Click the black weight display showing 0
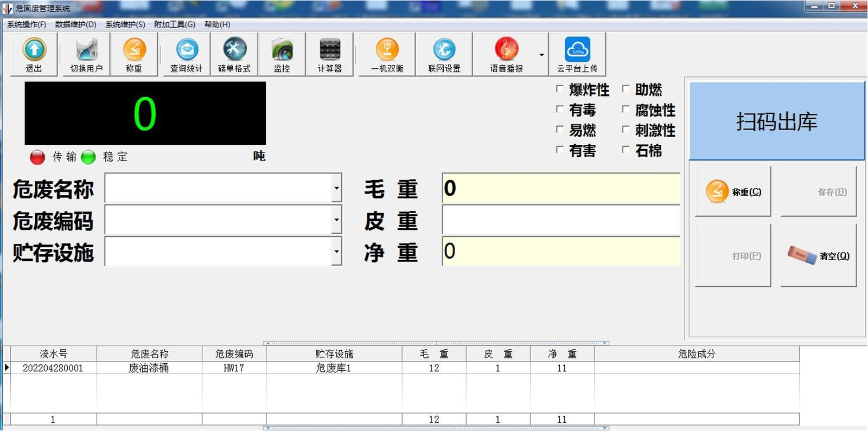 pyautogui.click(x=145, y=113)
